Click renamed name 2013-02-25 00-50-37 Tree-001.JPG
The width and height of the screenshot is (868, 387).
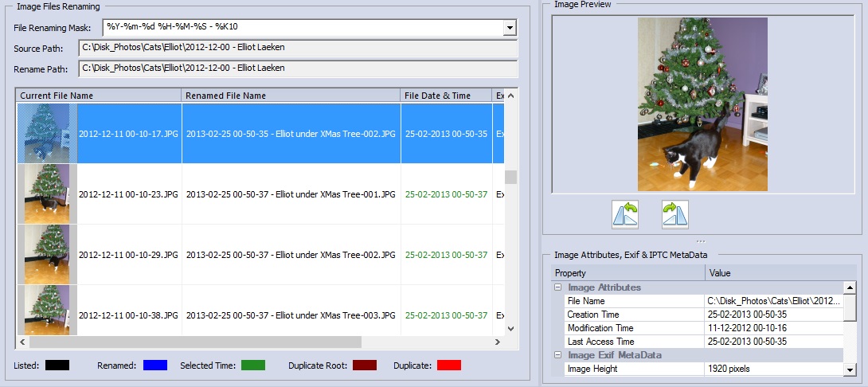(291, 194)
